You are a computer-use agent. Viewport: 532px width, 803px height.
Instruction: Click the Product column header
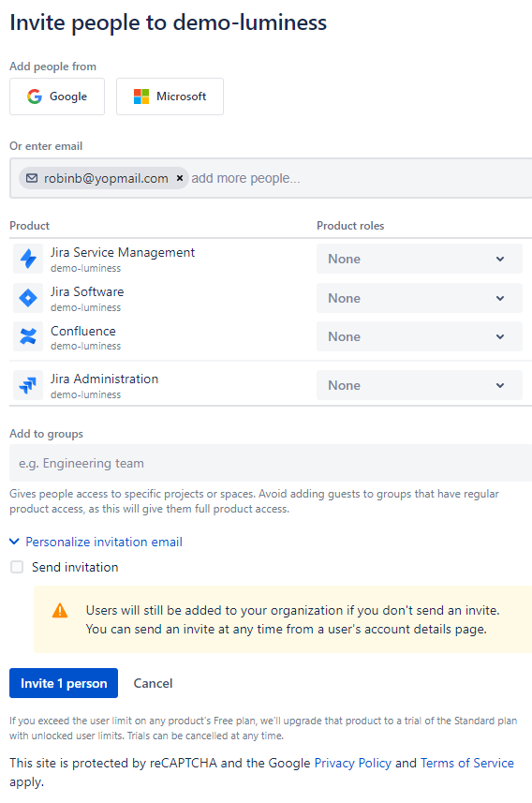pos(29,226)
